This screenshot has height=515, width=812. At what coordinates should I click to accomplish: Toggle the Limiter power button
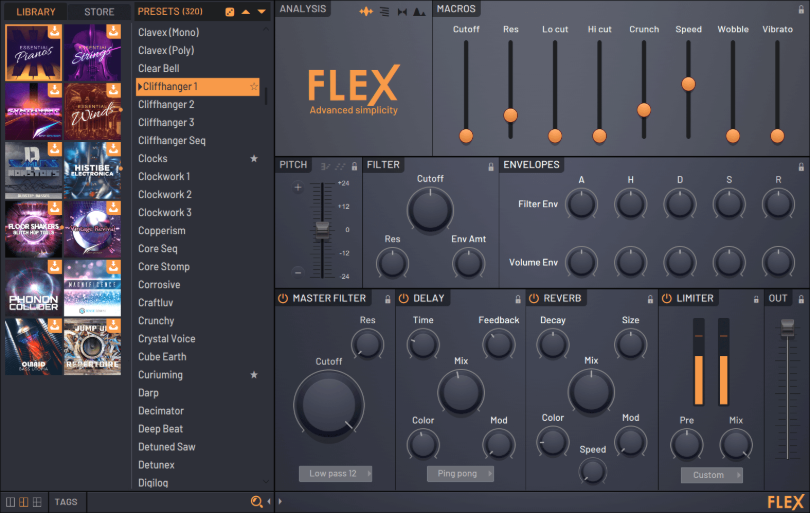666,298
